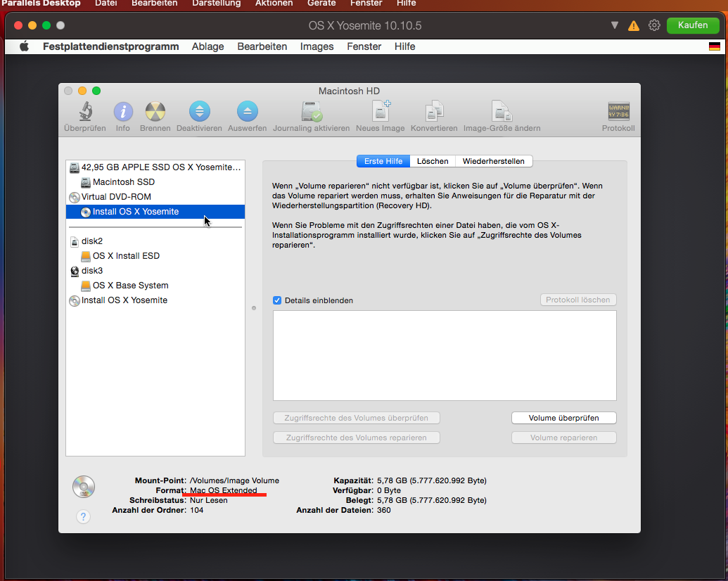Click the German flag input menu icon
This screenshot has width=728, height=581.
pos(714,46)
